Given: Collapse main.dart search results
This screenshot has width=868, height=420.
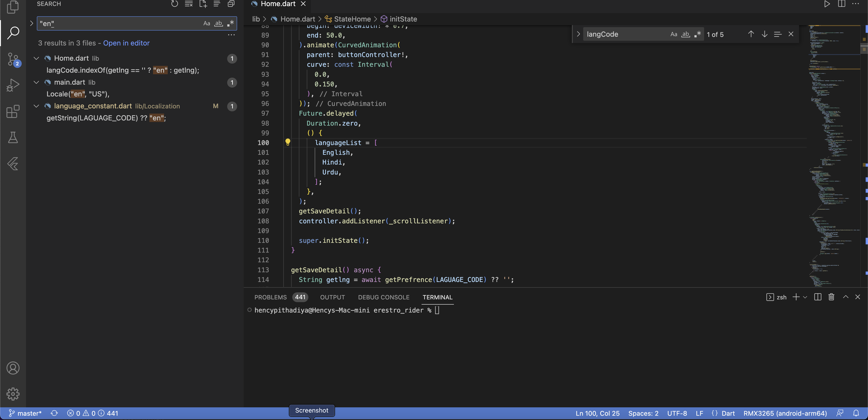Looking at the screenshot, I should [36, 82].
